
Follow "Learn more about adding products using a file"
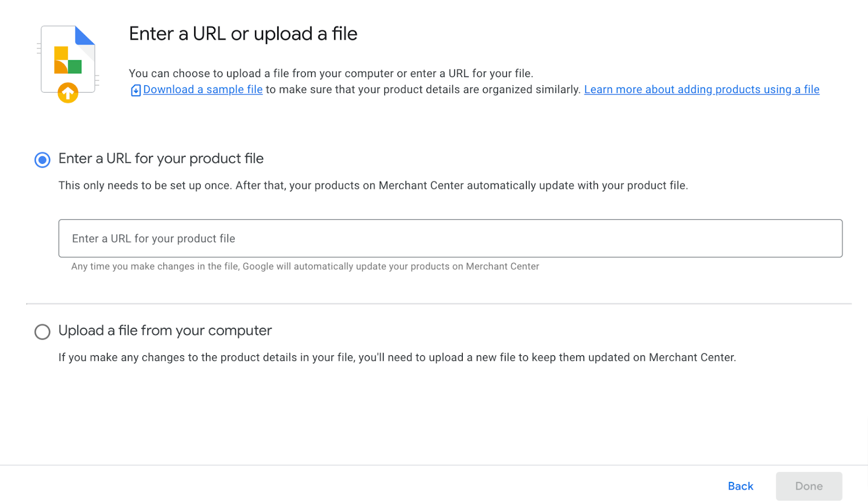pos(701,90)
